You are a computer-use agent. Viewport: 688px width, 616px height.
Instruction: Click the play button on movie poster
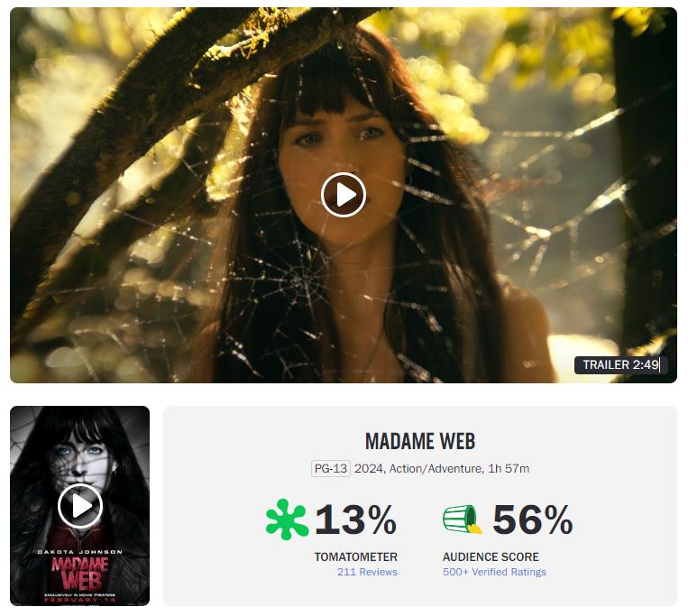point(80,506)
